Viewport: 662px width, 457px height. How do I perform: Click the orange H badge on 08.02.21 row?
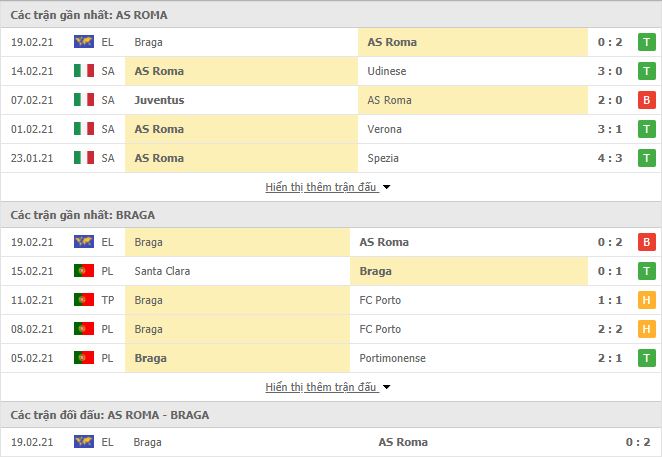[646, 329]
